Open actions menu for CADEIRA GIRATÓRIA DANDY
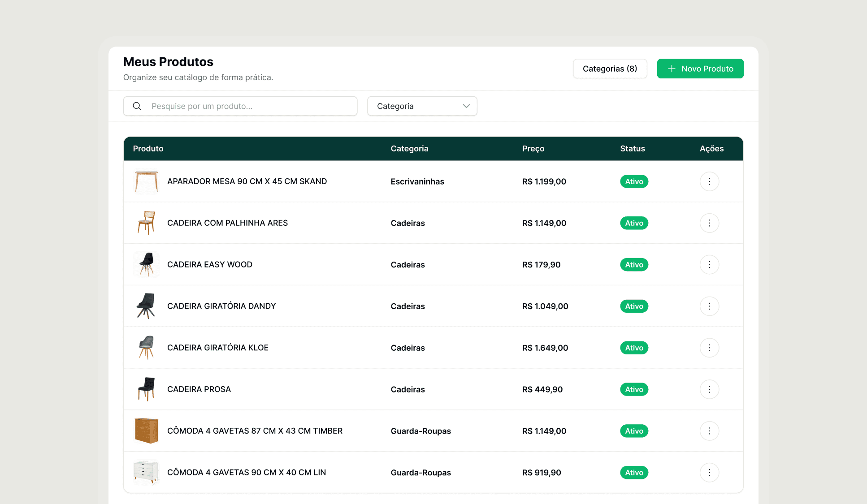Viewport: 867px width, 504px height. 709,306
